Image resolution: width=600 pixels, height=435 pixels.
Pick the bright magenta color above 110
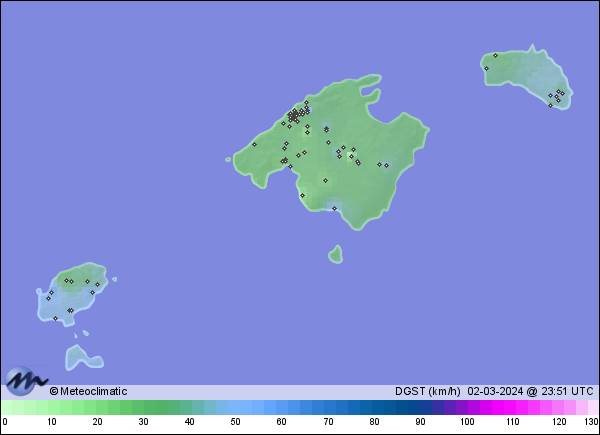click(509, 407)
